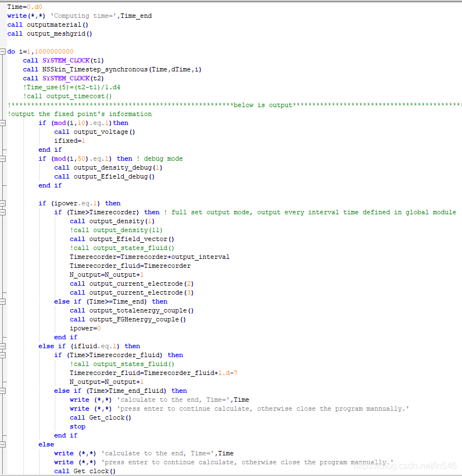The height and width of the screenshot is (476, 462).
Task: Click 'call output_density_debug(1)' line
Action: coord(108,167)
